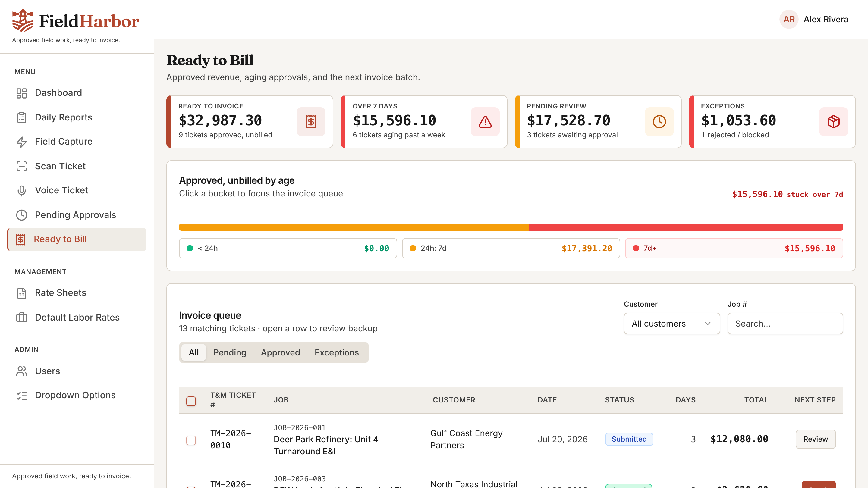
Task: Click the T&M TICKET # column header
Action: (x=233, y=400)
